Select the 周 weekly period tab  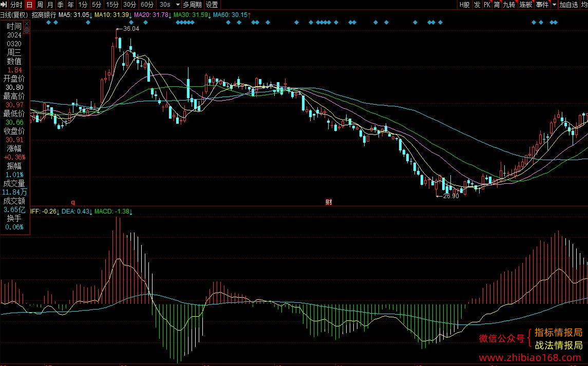[40, 5]
